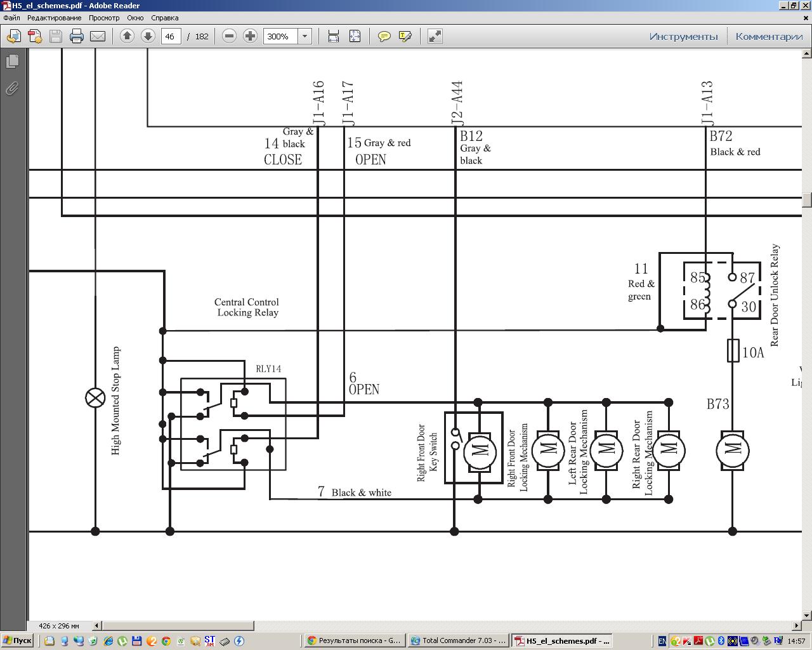Toggle fit one full page mode
Viewport: 812px width, 650px height.
[x=355, y=36]
